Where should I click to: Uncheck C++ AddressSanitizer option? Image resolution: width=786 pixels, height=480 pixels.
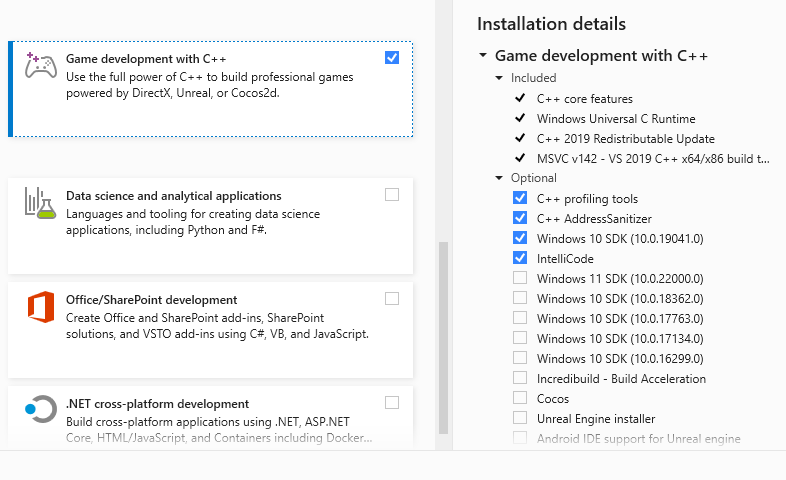coord(520,218)
